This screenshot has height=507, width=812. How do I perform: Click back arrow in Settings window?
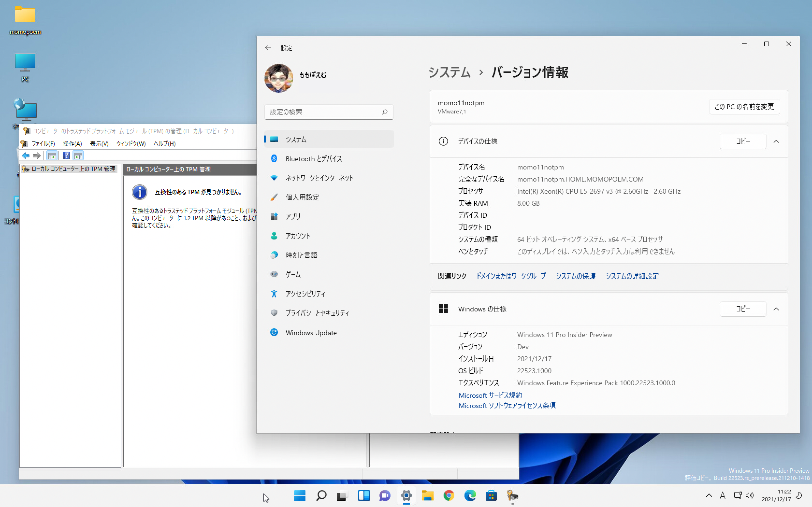[268, 48]
